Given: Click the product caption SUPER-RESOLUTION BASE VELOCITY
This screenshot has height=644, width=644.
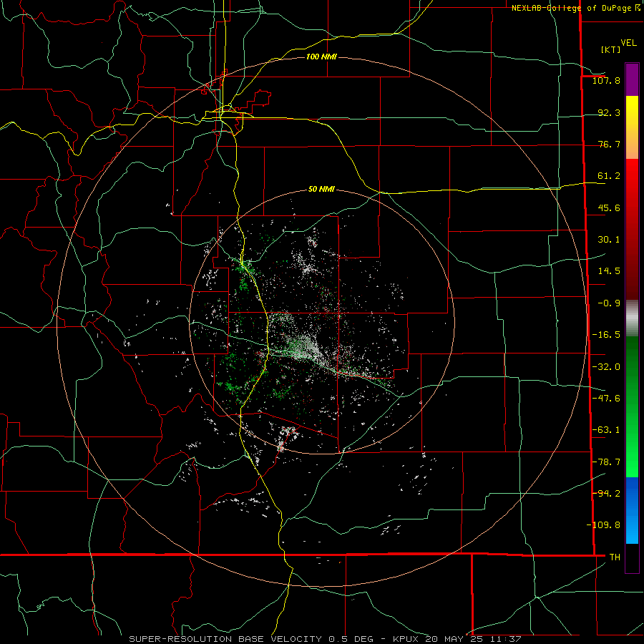Looking at the screenshot, I should [x=225, y=639].
